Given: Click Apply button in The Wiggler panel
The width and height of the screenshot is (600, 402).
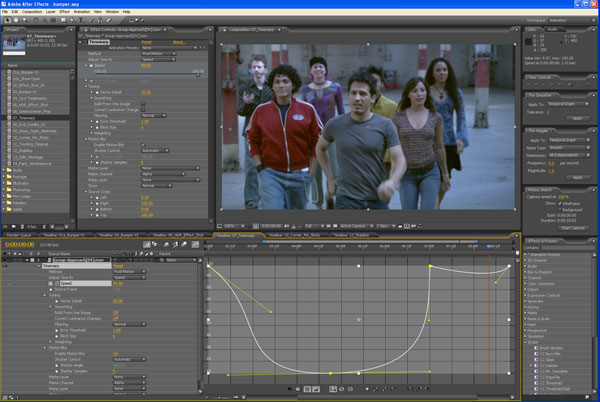Looking at the screenshot, I should (577, 177).
